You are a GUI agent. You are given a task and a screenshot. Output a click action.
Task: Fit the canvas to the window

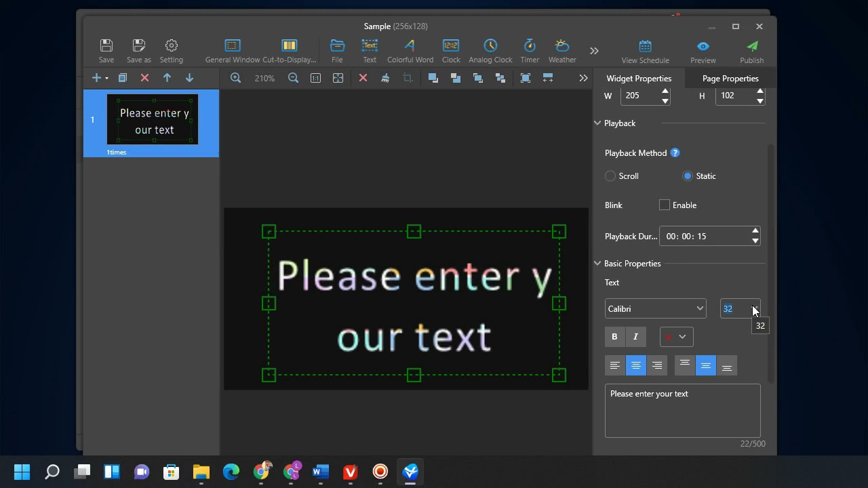tap(338, 78)
